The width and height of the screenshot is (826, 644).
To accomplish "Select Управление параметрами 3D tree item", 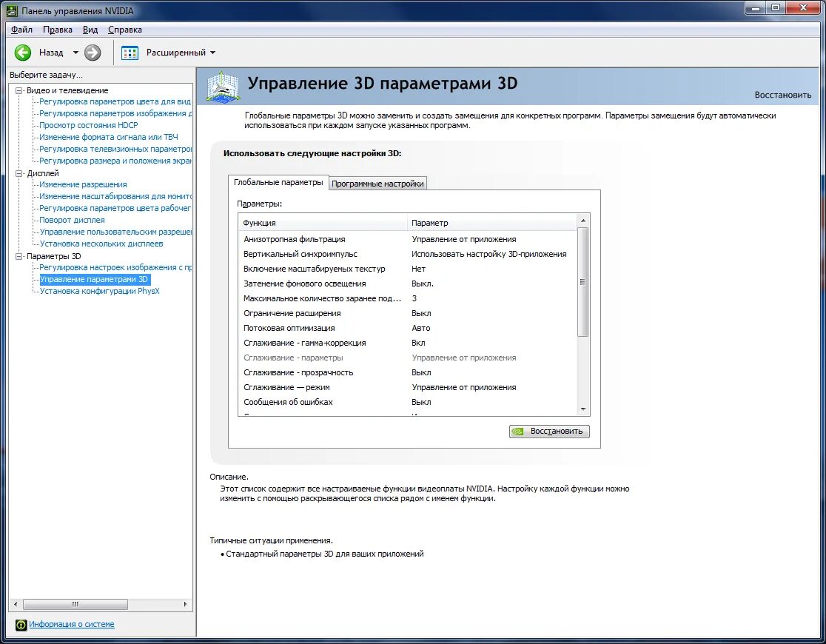I will (94, 279).
